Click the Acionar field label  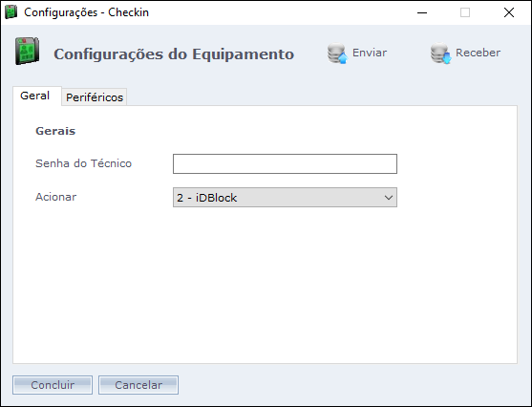coord(56,197)
